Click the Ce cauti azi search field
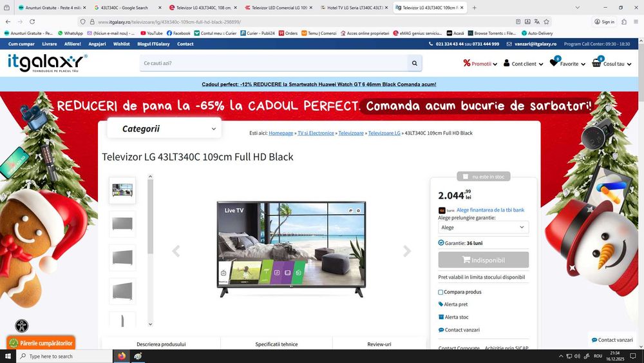This screenshot has width=644, height=363. click(x=274, y=63)
